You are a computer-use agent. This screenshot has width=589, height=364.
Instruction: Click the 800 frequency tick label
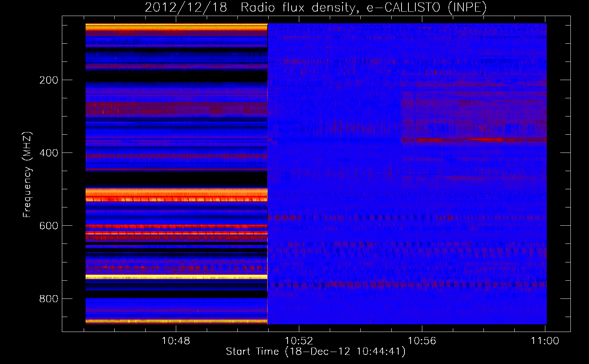[x=49, y=299]
